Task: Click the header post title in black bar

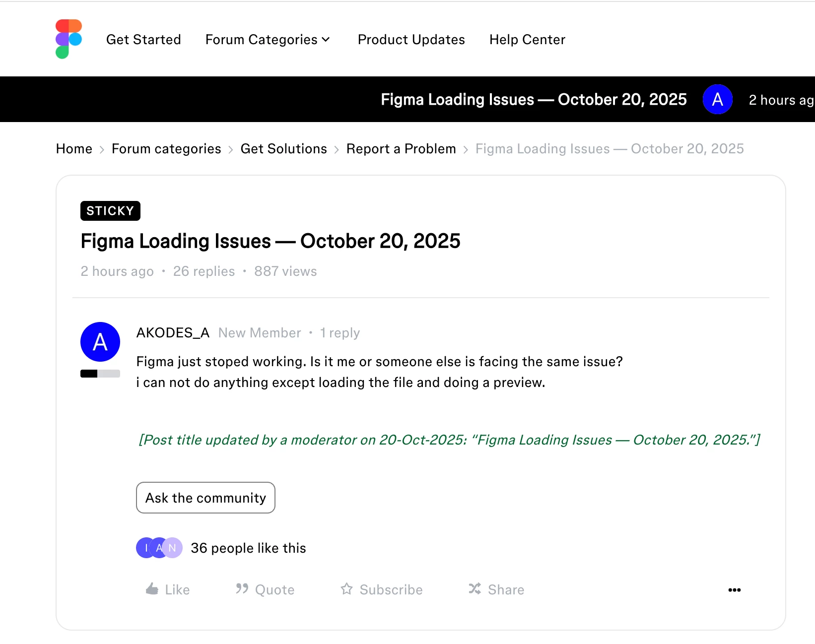Action: tap(534, 99)
